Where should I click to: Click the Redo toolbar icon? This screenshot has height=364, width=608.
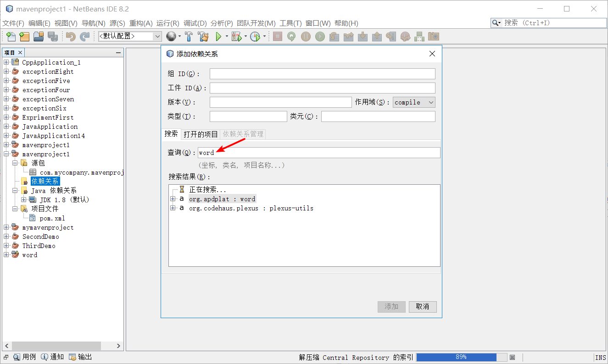coord(85,37)
